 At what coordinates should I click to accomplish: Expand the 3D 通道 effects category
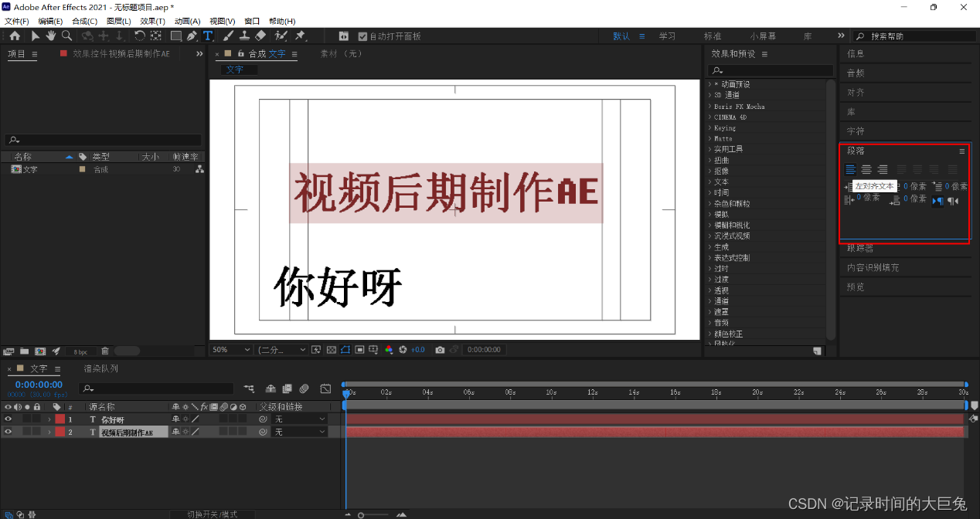click(x=710, y=95)
